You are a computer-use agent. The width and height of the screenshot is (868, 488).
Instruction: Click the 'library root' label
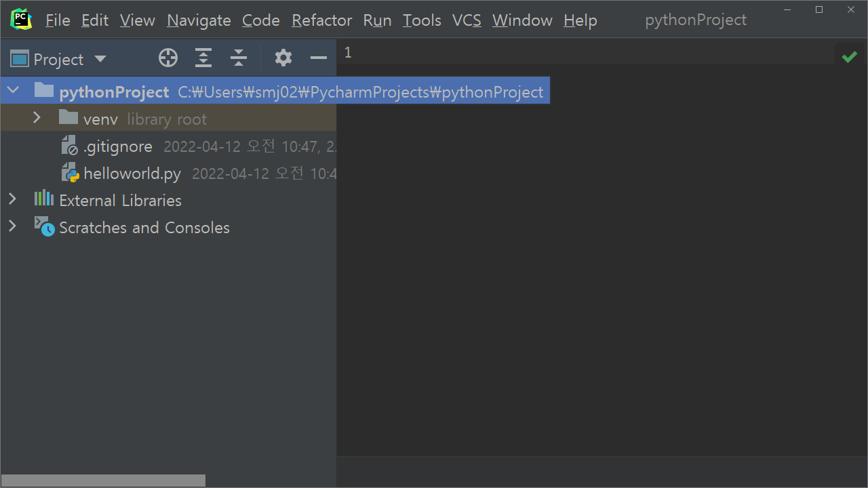click(167, 119)
